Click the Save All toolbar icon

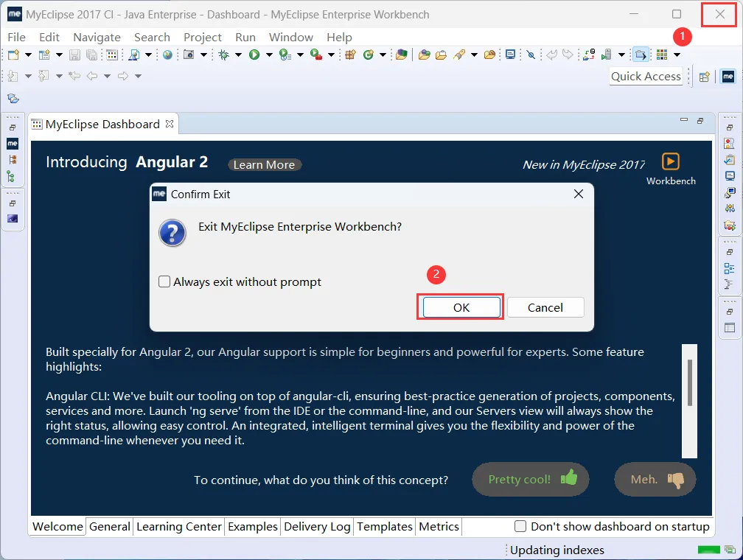coord(91,55)
